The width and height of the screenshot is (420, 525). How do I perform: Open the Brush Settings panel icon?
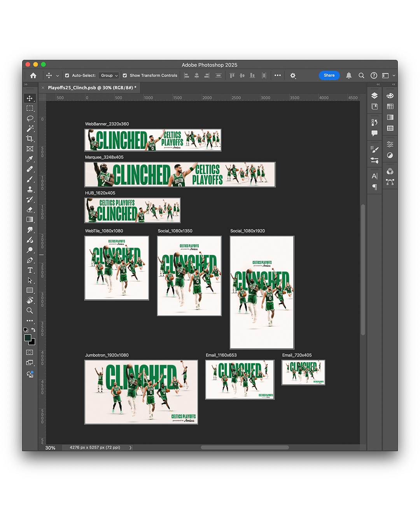click(374, 160)
